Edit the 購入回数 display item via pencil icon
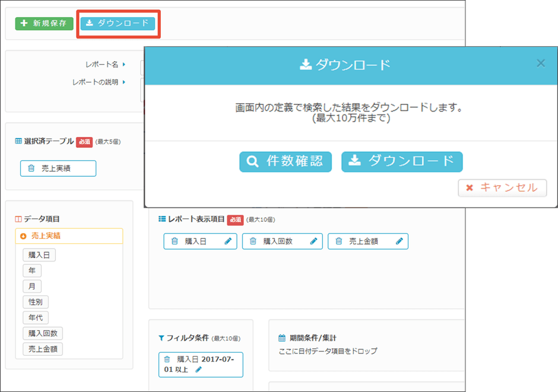The width and height of the screenshot is (558, 392). (314, 241)
